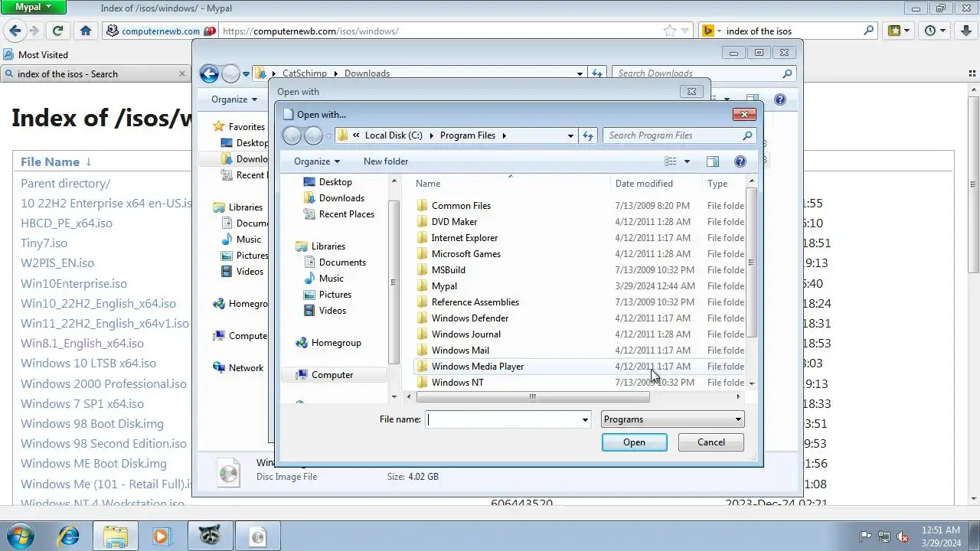Viewport: 980px width, 551px height.
Task: Open the Mypal URL history dropdown arrow
Action: coord(685,31)
